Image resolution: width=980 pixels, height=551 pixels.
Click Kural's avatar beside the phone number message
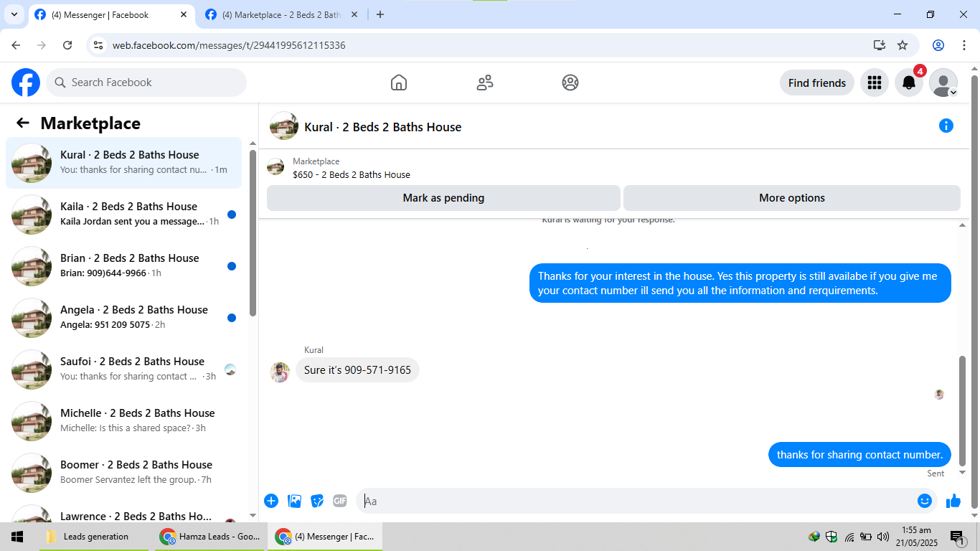pyautogui.click(x=280, y=372)
